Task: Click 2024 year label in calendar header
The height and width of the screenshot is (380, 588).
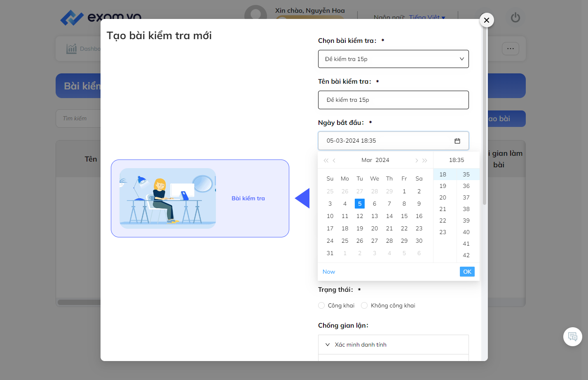Action: 382,160
